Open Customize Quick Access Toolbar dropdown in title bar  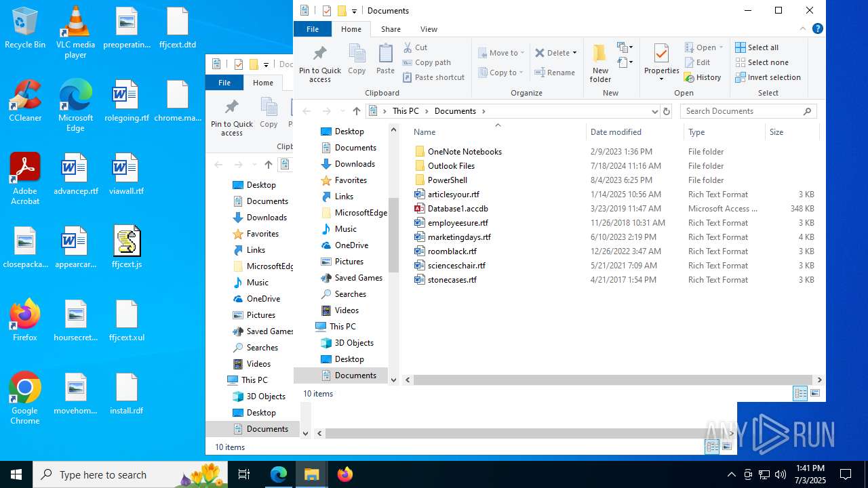point(354,11)
